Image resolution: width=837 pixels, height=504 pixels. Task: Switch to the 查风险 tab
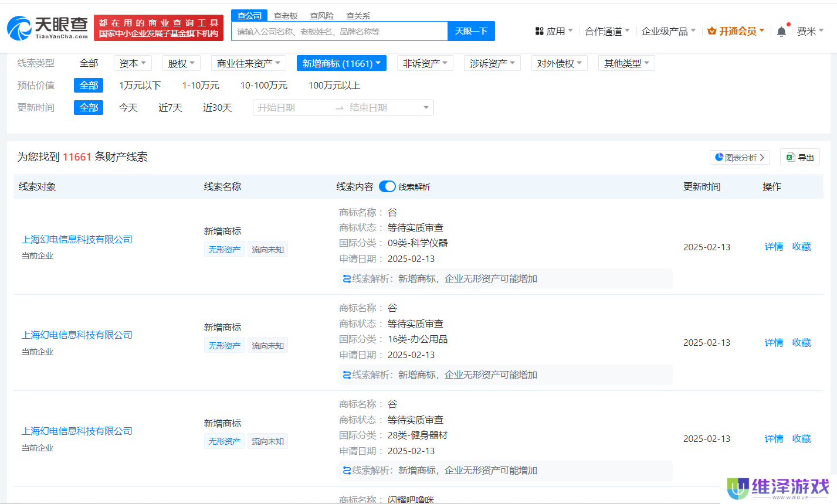point(321,15)
